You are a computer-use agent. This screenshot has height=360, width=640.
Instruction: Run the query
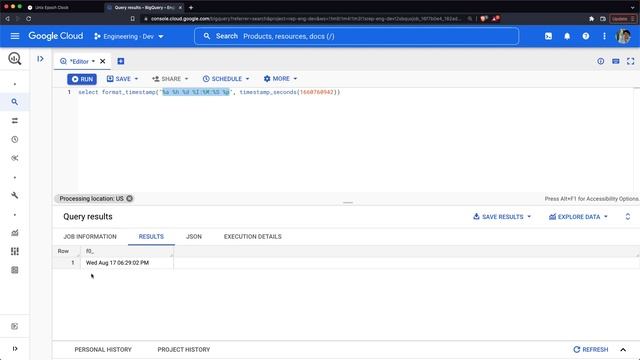click(x=82, y=79)
